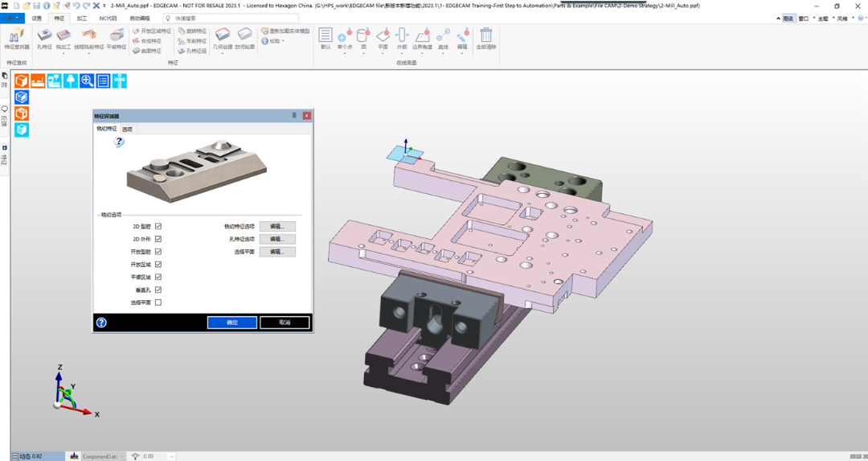Toggle the 开放区域 checkbox
The width and height of the screenshot is (868, 461).
click(x=158, y=265)
